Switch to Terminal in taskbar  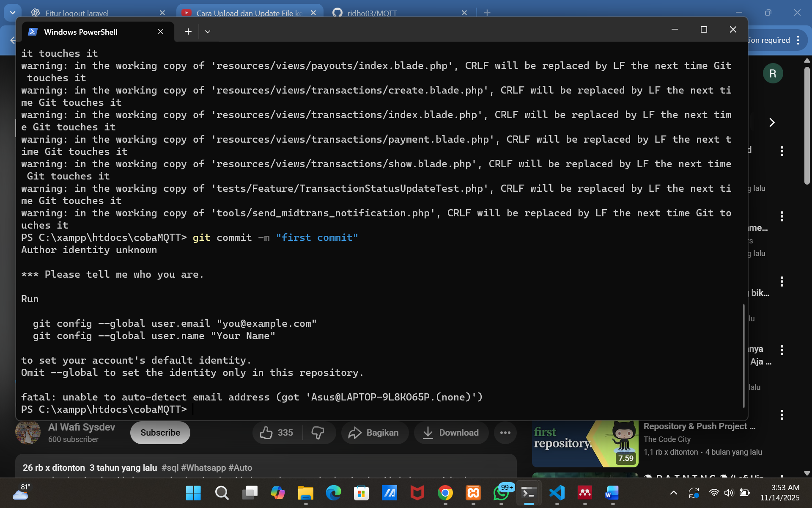tap(529, 493)
